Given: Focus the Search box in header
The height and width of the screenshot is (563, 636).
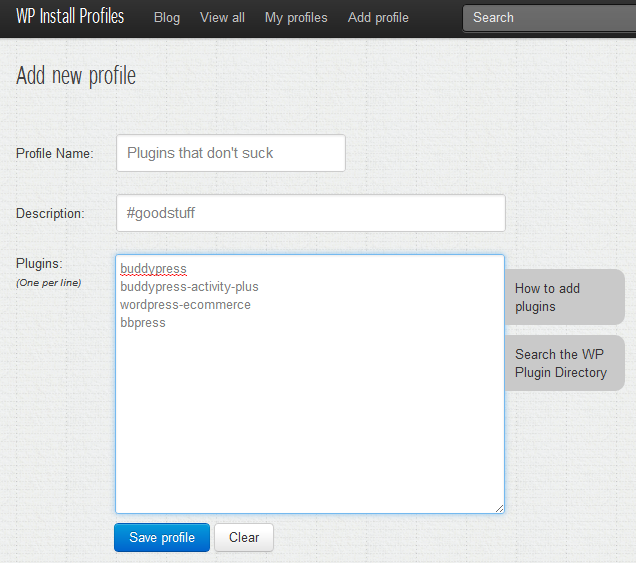Looking at the screenshot, I should click(549, 18).
